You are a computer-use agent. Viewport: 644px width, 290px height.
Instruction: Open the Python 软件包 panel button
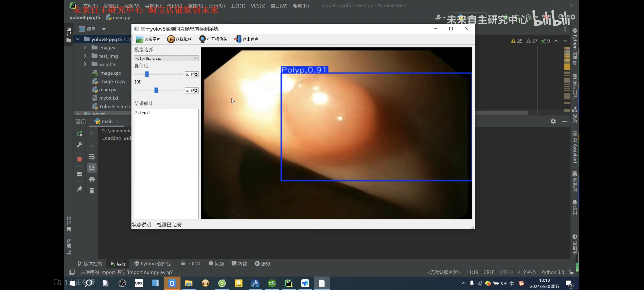point(152,263)
